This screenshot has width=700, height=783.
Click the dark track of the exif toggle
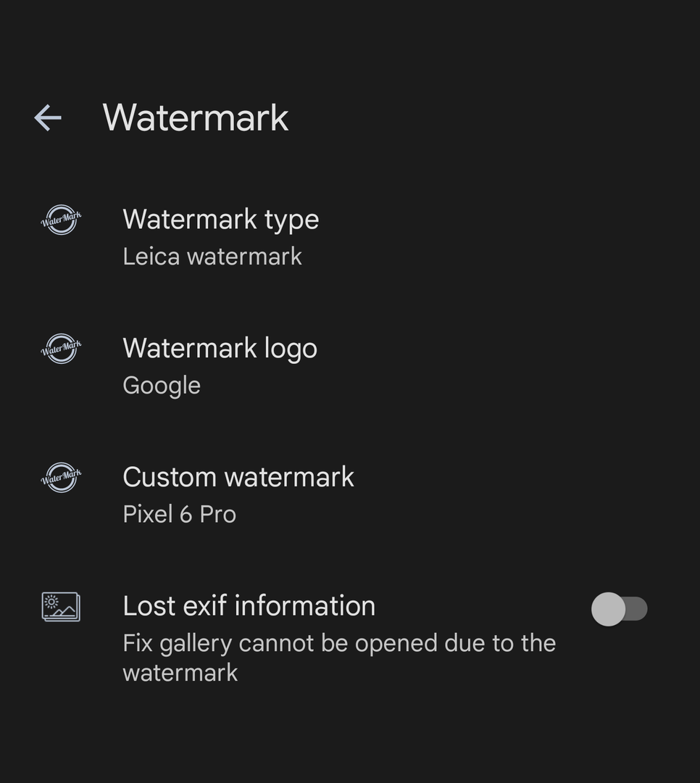pyautogui.click(x=638, y=609)
